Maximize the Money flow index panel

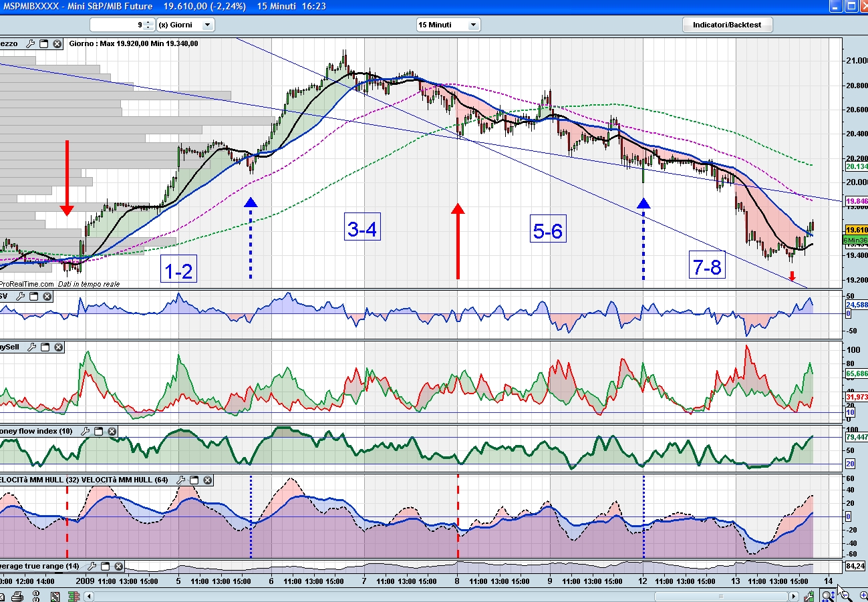click(98, 431)
